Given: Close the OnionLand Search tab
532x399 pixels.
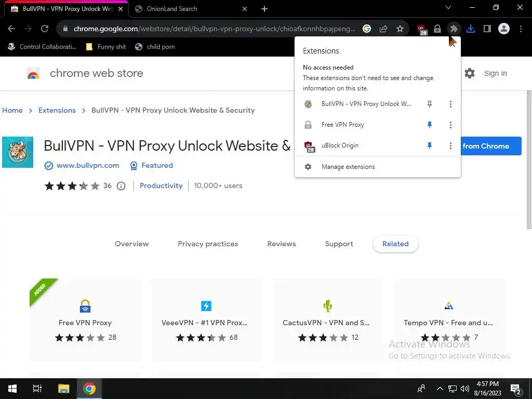Looking at the screenshot, I should pyautogui.click(x=245, y=9).
